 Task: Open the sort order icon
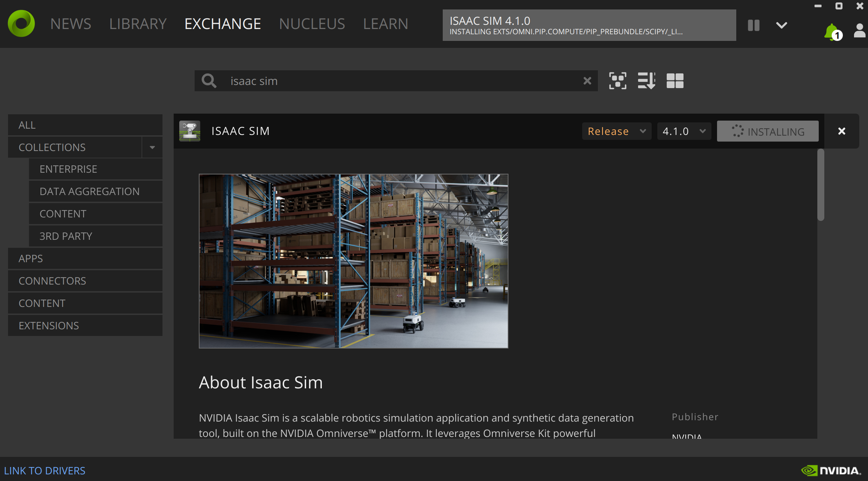646,81
